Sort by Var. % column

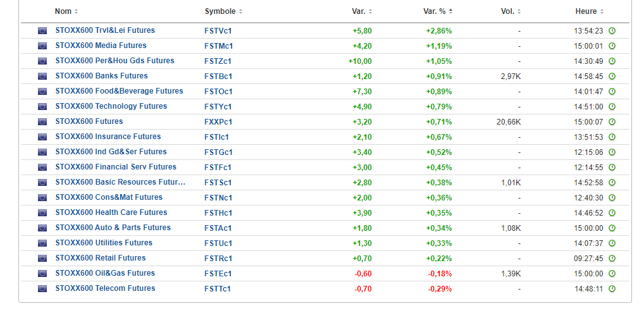click(438, 11)
